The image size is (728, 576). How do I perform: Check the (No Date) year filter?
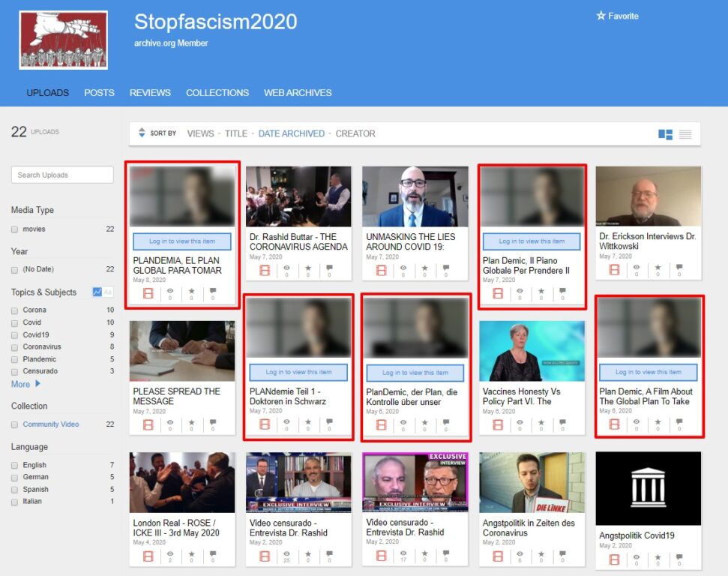(x=15, y=269)
